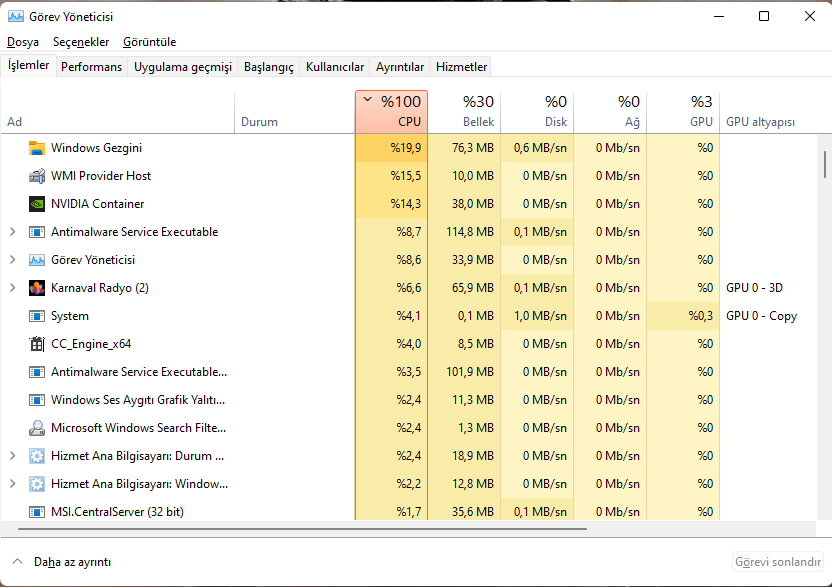This screenshot has width=832, height=587.
Task: Select the NVIDIA Container process name
Action: point(98,204)
